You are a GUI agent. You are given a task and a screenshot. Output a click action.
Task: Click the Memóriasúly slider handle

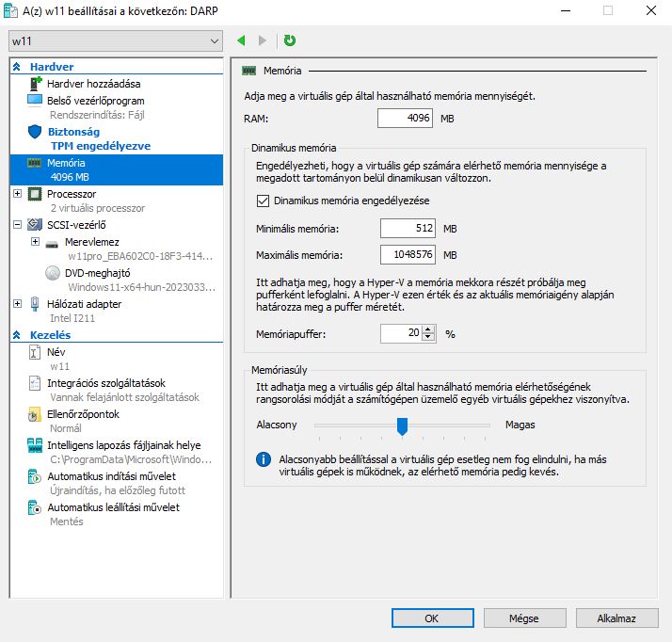402,425
